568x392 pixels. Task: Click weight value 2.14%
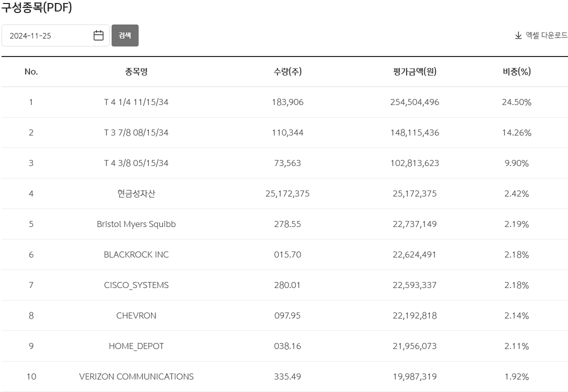point(516,315)
